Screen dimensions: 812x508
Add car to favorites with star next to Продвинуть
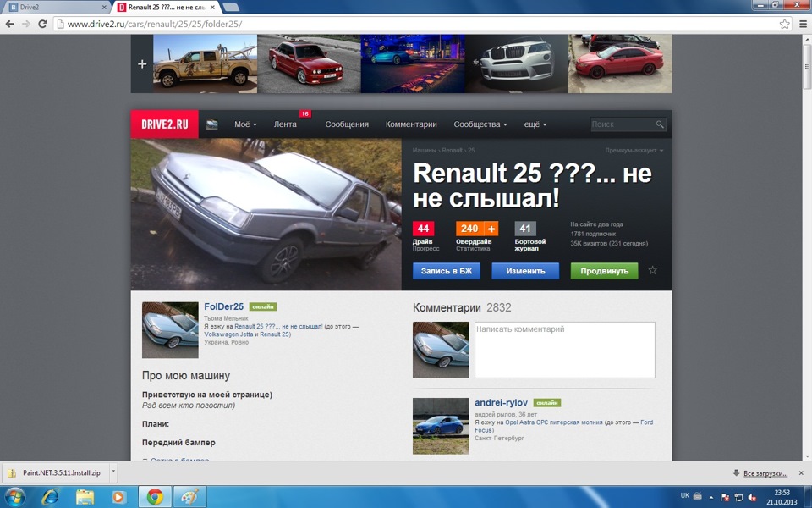coord(652,270)
